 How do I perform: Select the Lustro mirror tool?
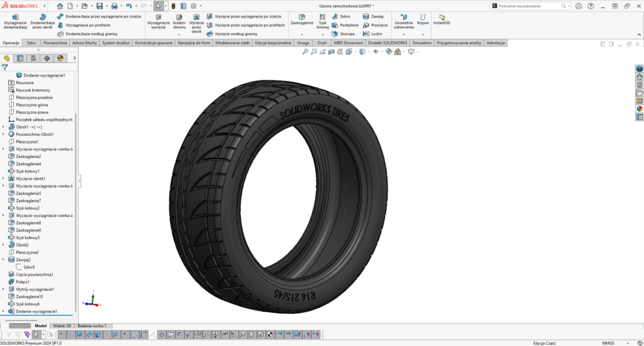tap(372, 34)
